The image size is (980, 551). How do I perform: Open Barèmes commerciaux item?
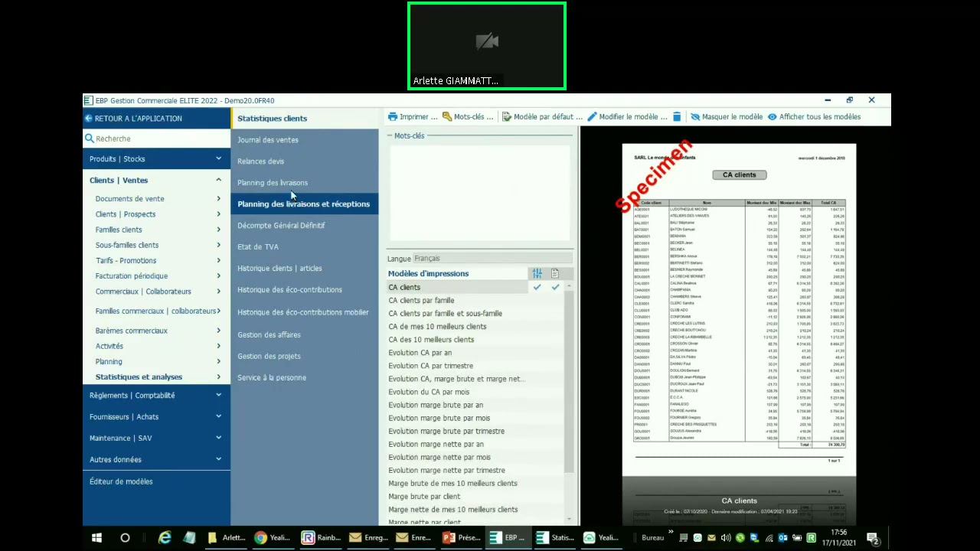tap(132, 331)
